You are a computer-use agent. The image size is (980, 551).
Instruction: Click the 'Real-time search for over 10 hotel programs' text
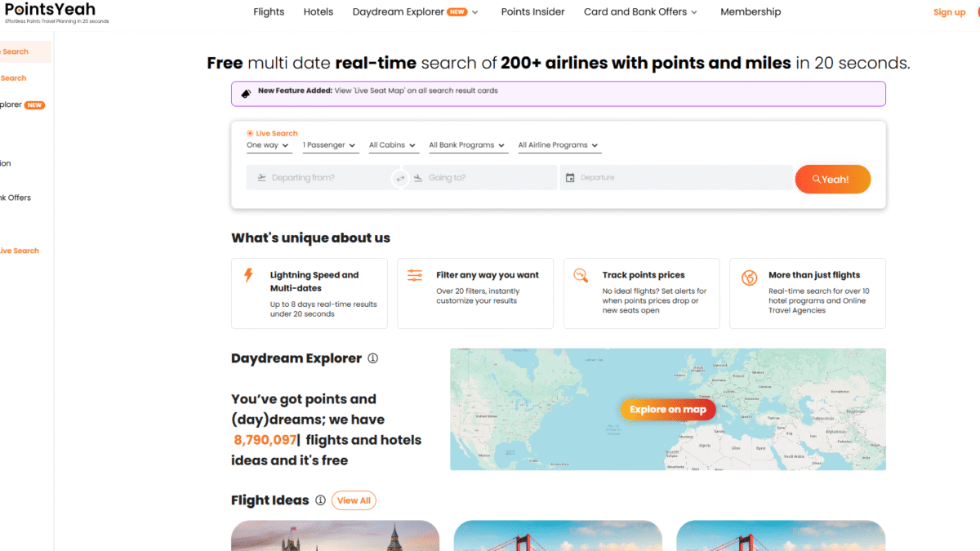click(818, 300)
